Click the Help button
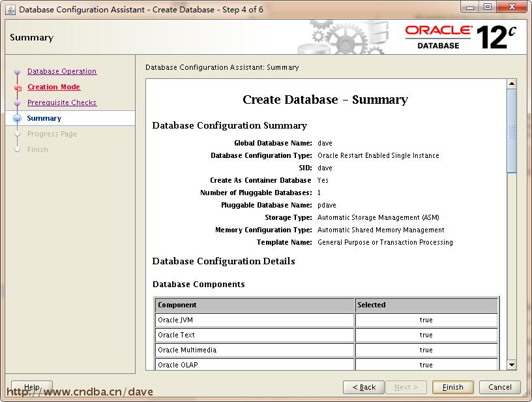 [x=32, y=387]
